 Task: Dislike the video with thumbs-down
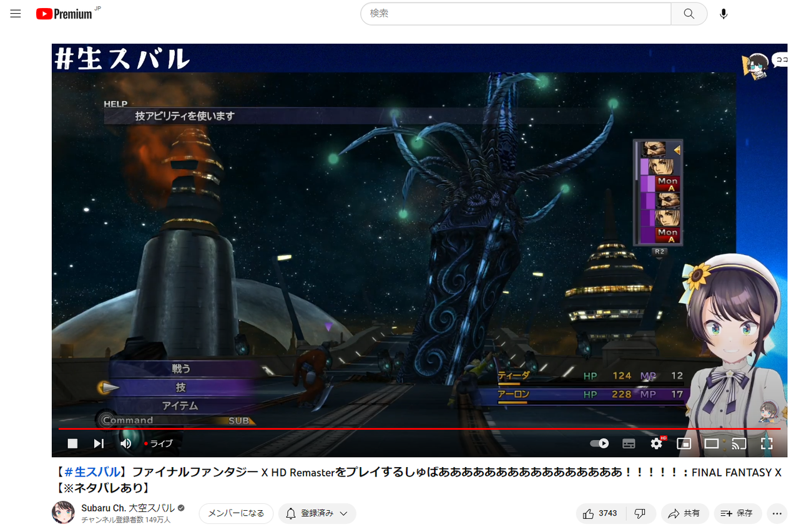pyautogui.click(x=640, y=513)
